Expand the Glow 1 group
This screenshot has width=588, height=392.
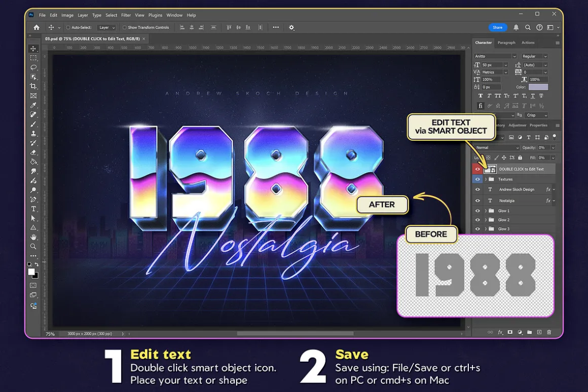click(486, 211)
